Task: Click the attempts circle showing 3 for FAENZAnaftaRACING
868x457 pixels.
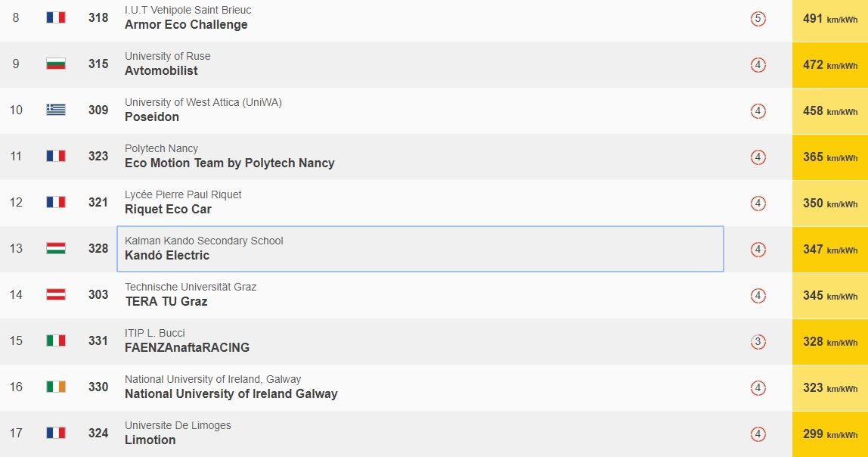Action: tap(758, 342)
